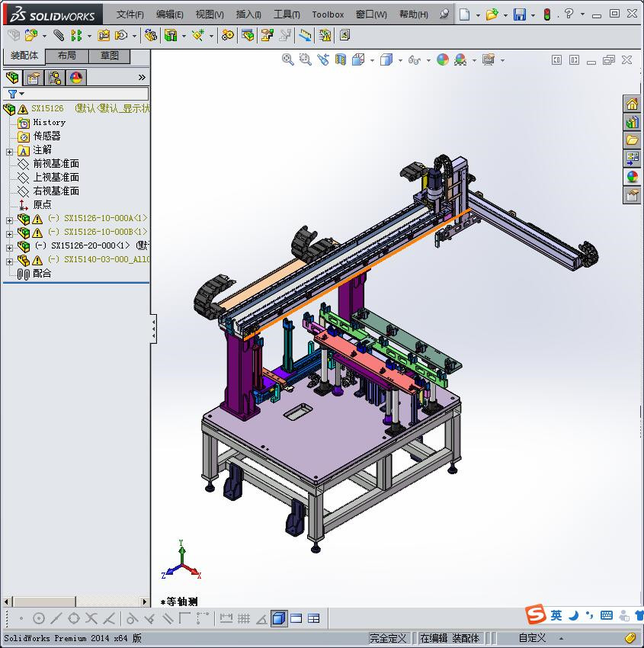The image size is (644, 648).
Task: Select the circle sketch tool in bottom toolbar
Action: (x=40, y=618)
